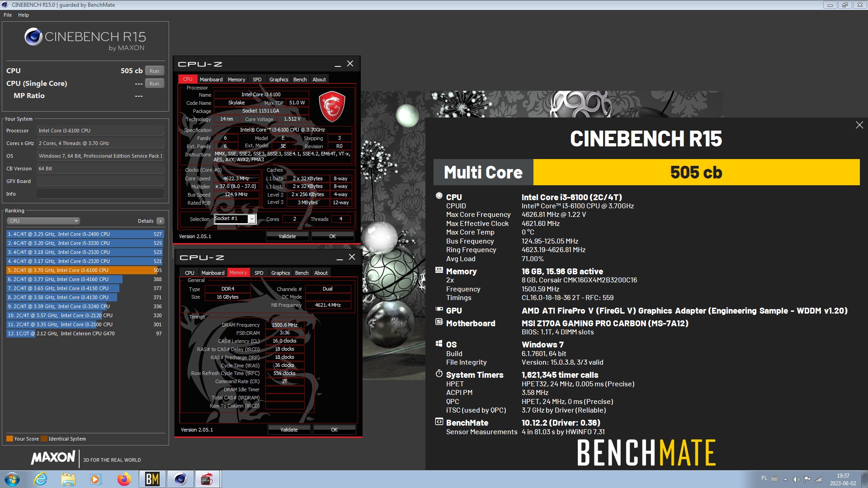Open the Action Center flag icon
Image resolution: width=868 pixels, height=488 pixels.
click(807, 479)
